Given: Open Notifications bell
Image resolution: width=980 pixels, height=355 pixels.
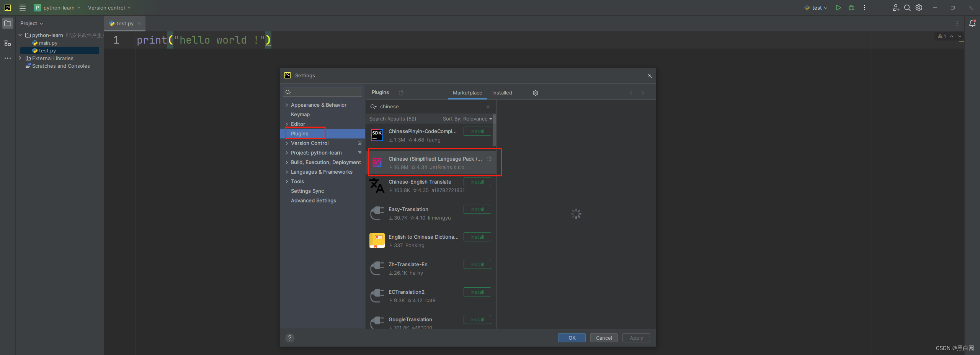Looking at the screenshot, I should click(x=972, y=23).
